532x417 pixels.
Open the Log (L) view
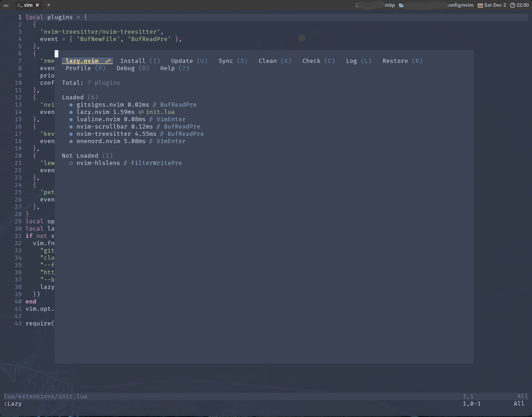point(358,61)
